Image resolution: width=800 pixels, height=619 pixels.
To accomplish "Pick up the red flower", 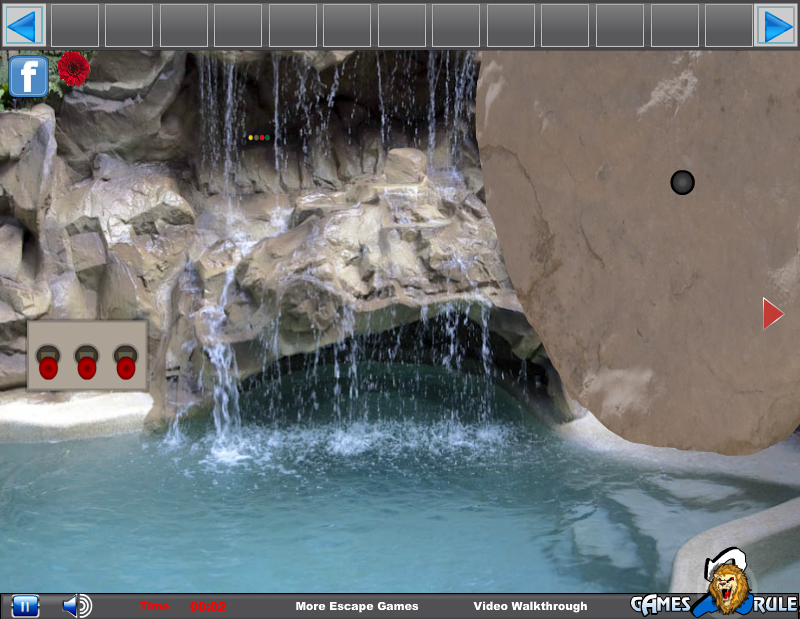I will (74, 68).
